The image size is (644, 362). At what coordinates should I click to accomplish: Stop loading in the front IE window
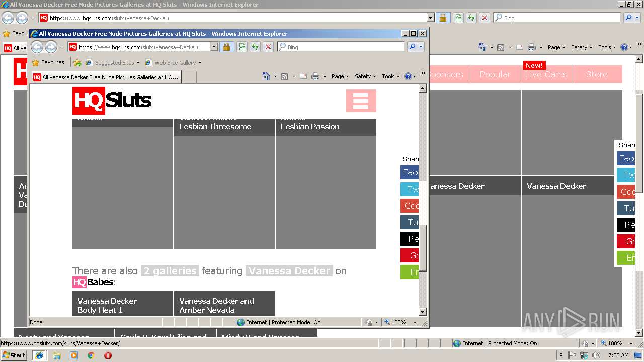[268, 47]
